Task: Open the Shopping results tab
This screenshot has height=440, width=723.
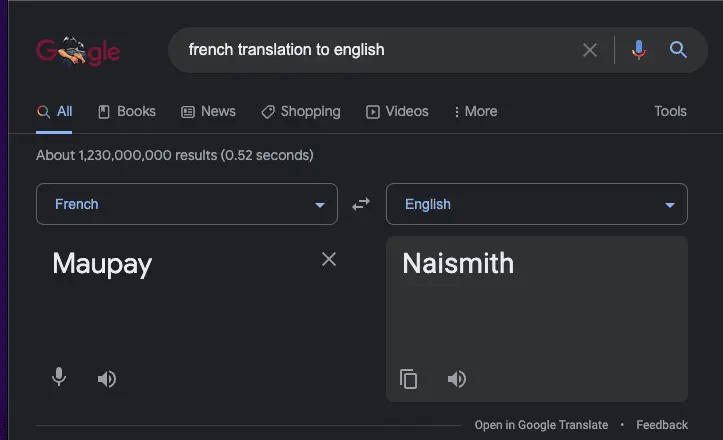Action: tap(301, 111)
